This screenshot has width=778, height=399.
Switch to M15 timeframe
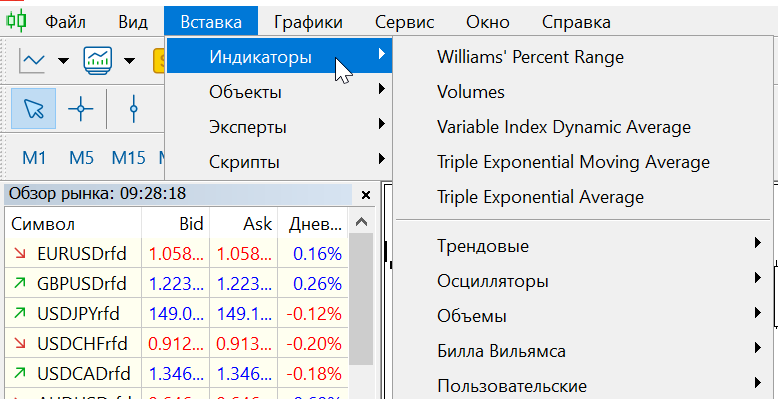click(129, 158)
